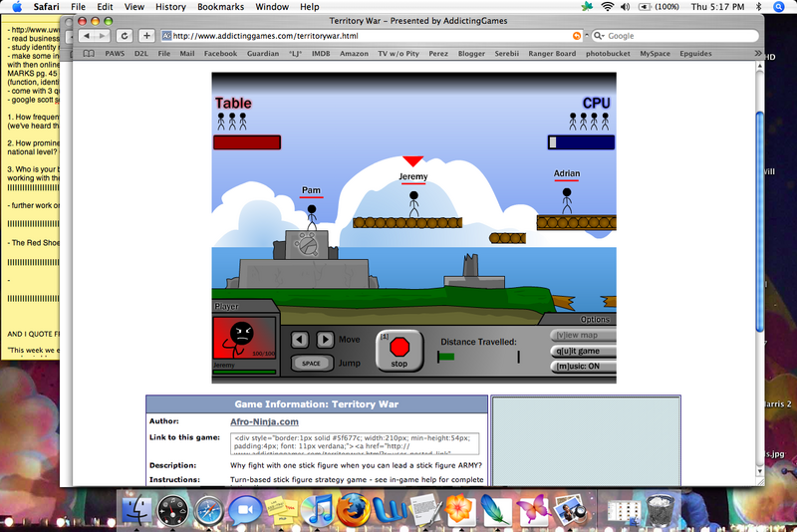Click the Guardian bookmark
The width and height of the screenshot is (797, 532).
click(x=263, y=54)
